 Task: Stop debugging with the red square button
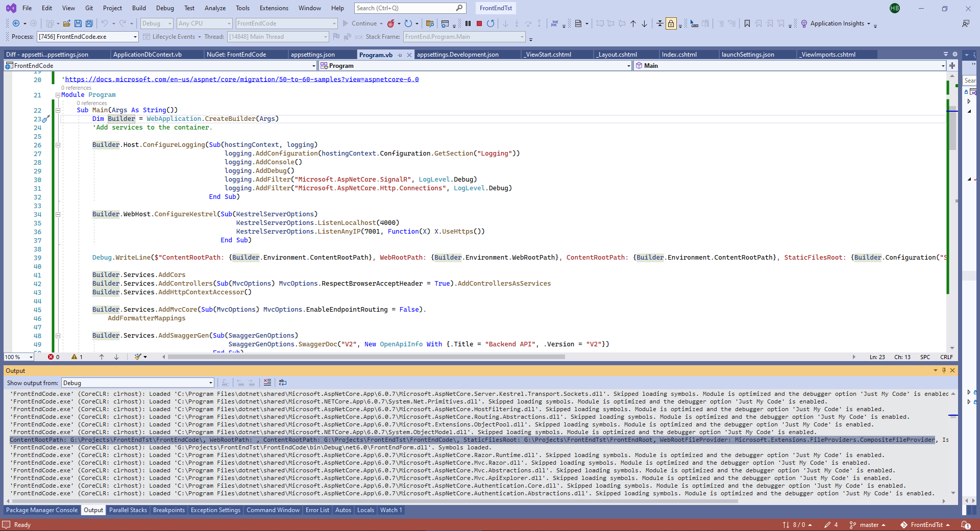coord(479,23)
